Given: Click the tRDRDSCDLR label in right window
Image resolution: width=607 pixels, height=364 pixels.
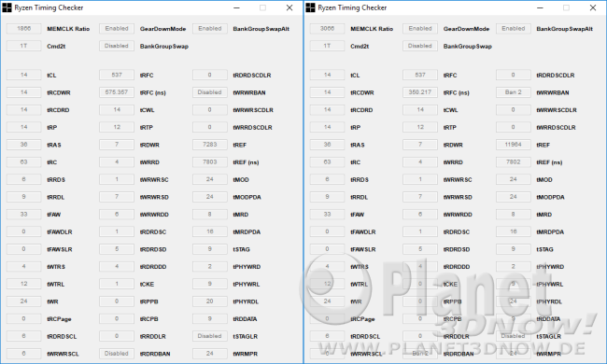Looking at the screenshot, I should 556,76.
